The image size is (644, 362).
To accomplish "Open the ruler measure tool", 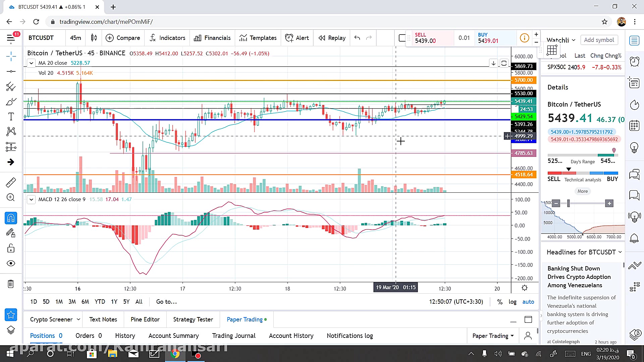I will click(x=11, y=182).
